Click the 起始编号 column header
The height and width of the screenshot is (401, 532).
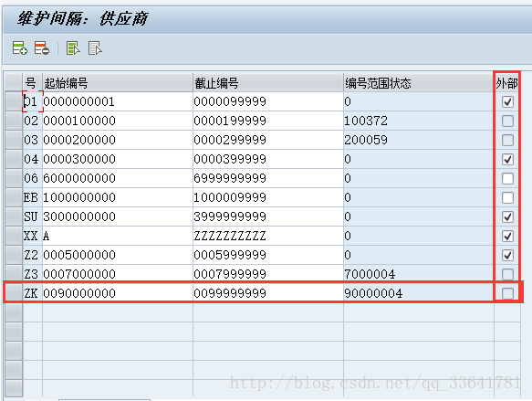[x=118, y=83]
